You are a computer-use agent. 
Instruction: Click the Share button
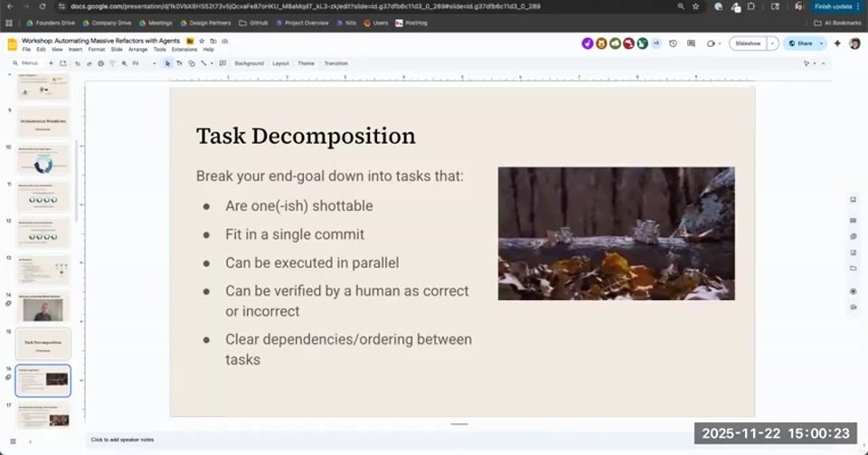(800, 43)
